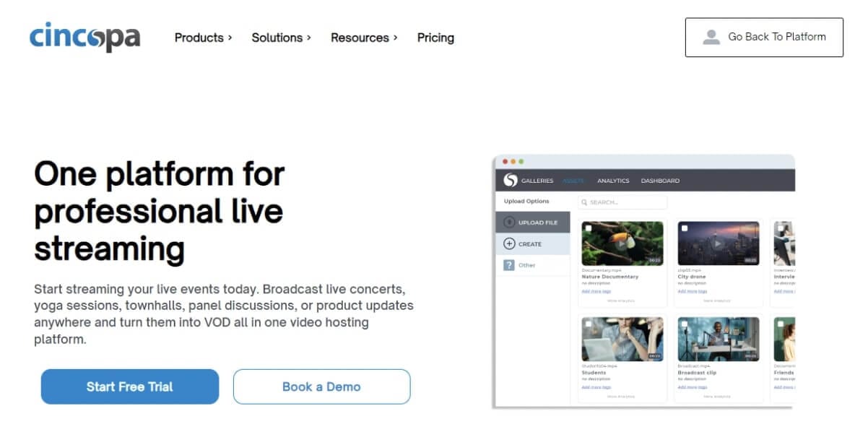Open the Pricing page

pyautogui.click(x=435, y=38)
